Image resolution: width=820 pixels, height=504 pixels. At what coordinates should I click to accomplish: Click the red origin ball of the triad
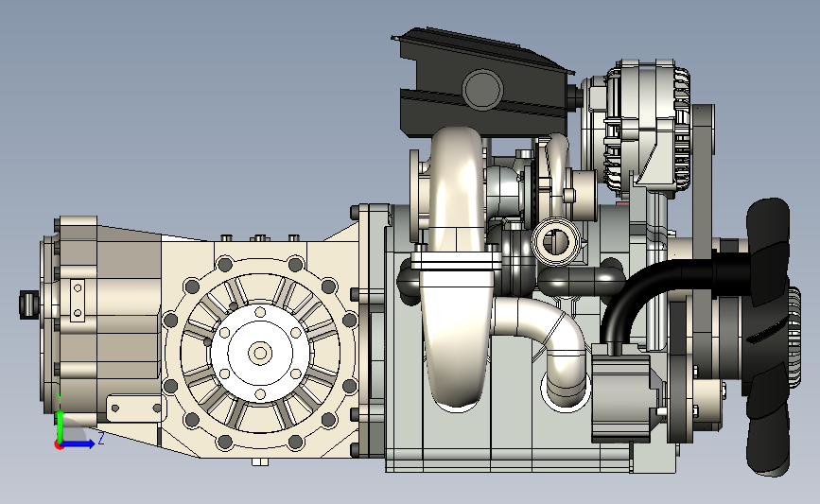(x=59, y=445)
